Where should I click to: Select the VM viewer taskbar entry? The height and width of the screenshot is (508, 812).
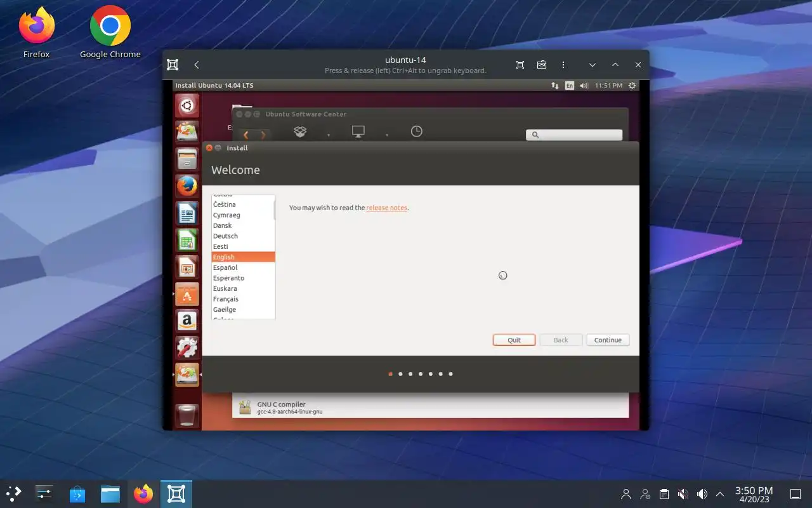(x=176, y=494)
